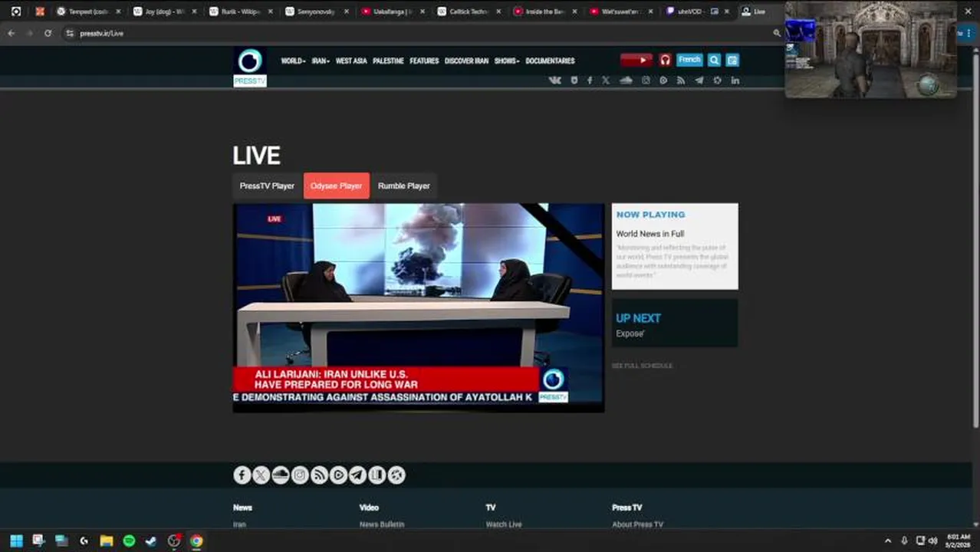Open the clock and date in taskbar
This screenshot has height=552, width=980.
[x=959, y=540]
